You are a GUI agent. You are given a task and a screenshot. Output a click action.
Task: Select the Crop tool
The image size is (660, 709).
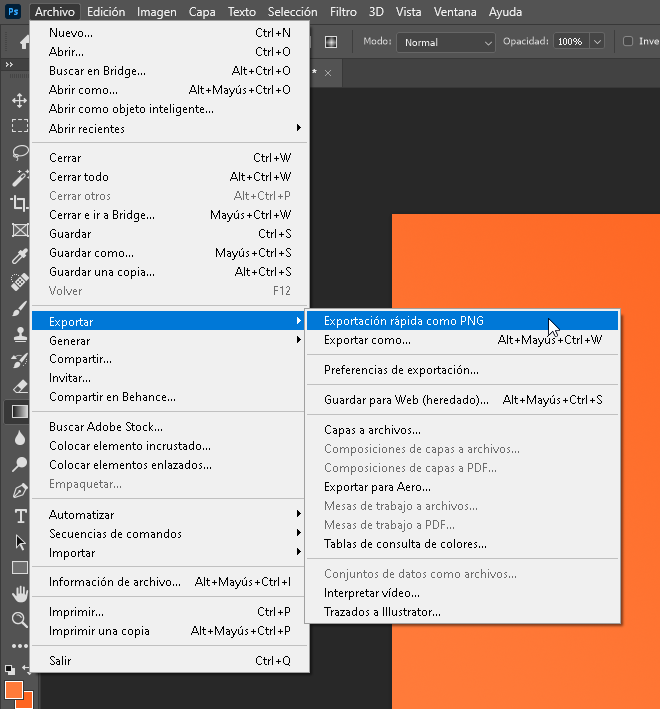point(19,203)
